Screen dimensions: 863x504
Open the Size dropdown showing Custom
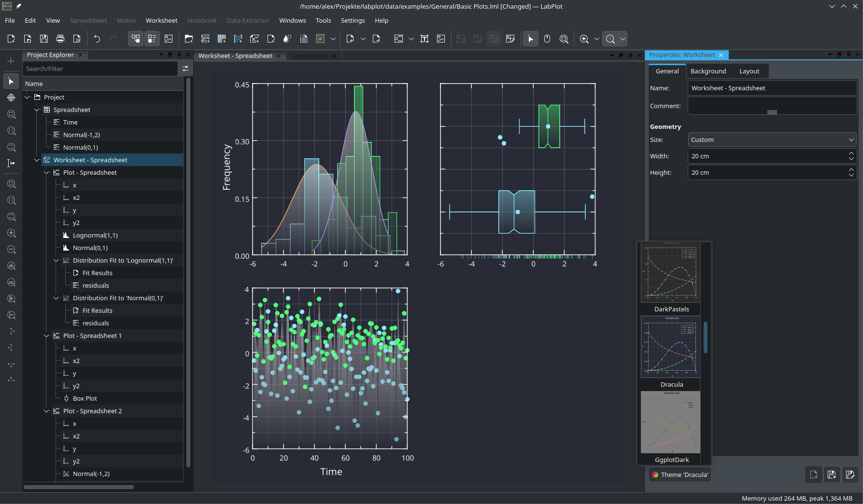point(772,140)
